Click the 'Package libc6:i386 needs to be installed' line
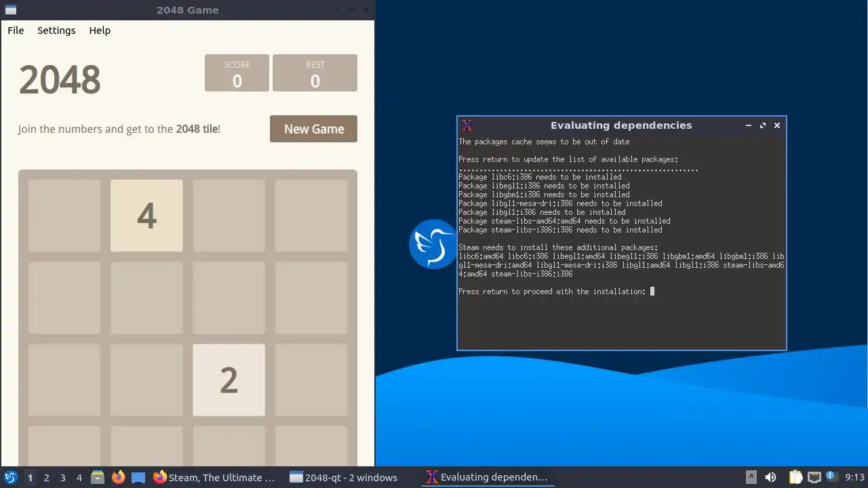 tap(540, 177)
